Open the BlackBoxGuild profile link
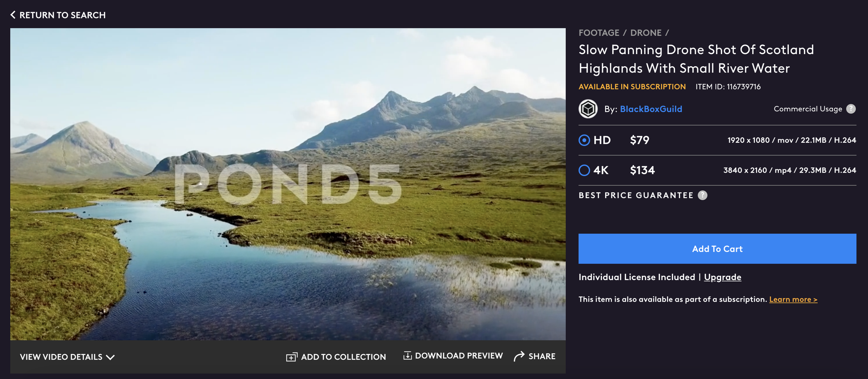Image resolution: width=868 pixels, height=379 pixels. coord(651,109)
